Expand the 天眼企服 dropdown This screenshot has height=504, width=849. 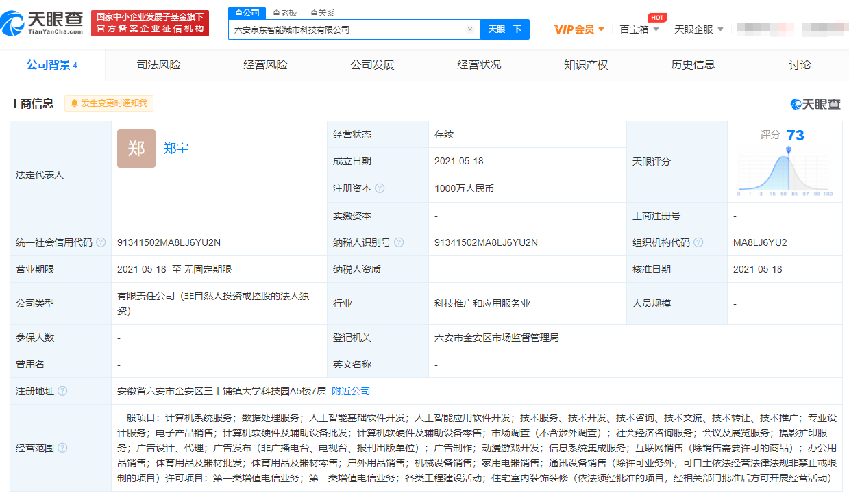698,29
